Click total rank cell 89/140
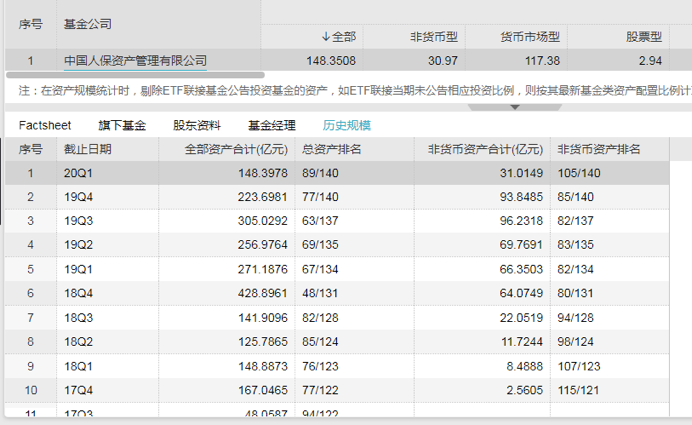Image resolution: width=692 pixels, height=425 pixels. coord(320,173)
